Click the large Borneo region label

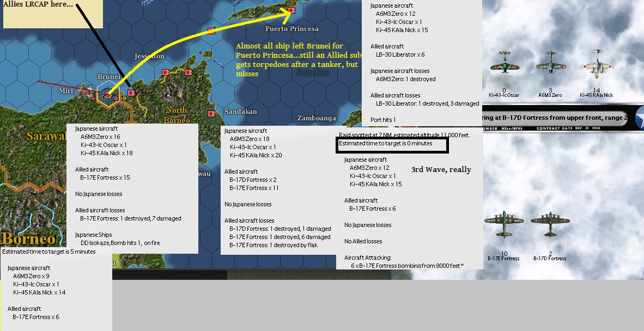click(28, 238)
